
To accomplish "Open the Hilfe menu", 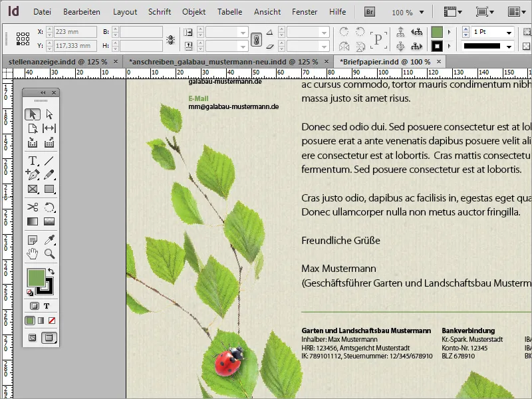I will (337, 12).
